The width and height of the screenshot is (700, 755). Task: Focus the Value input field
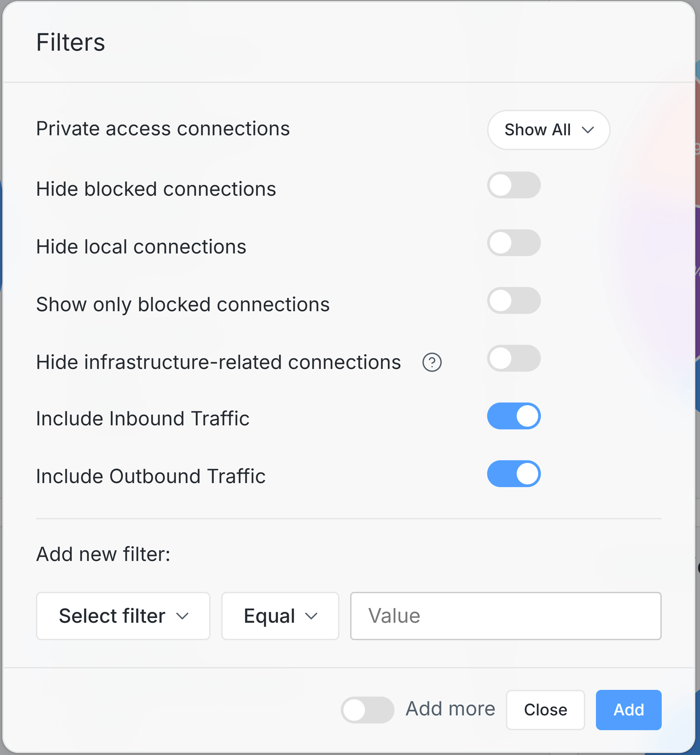[505, 616]
